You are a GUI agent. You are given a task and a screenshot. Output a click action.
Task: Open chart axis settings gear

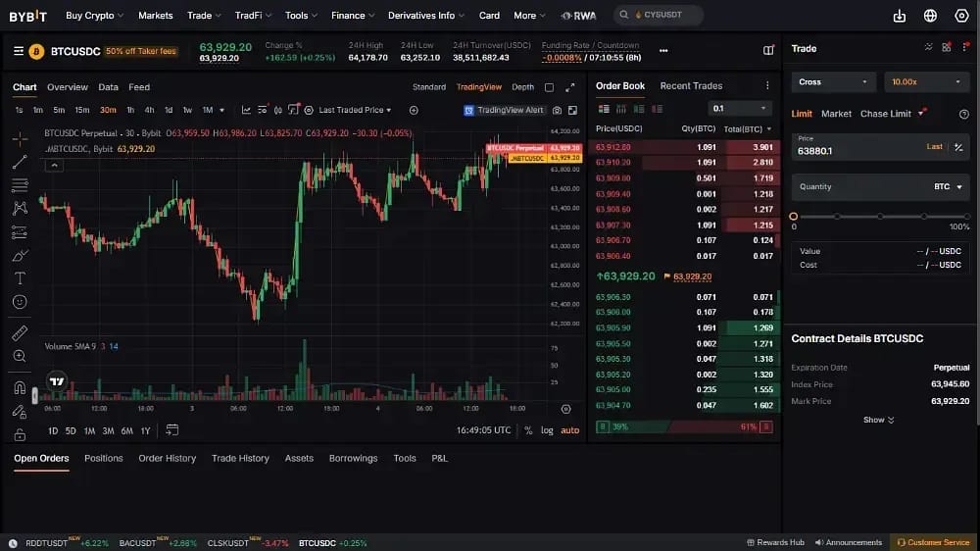[565, 409]
